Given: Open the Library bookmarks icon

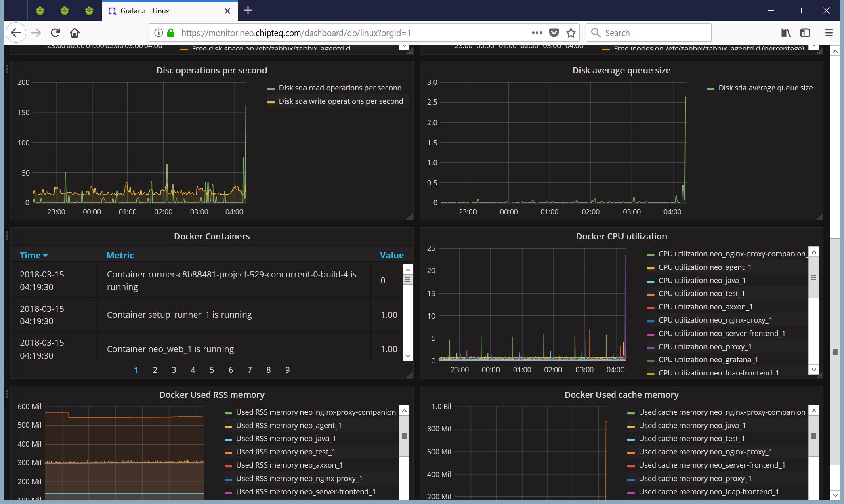Looking at the screenshot, I should 785,33.
